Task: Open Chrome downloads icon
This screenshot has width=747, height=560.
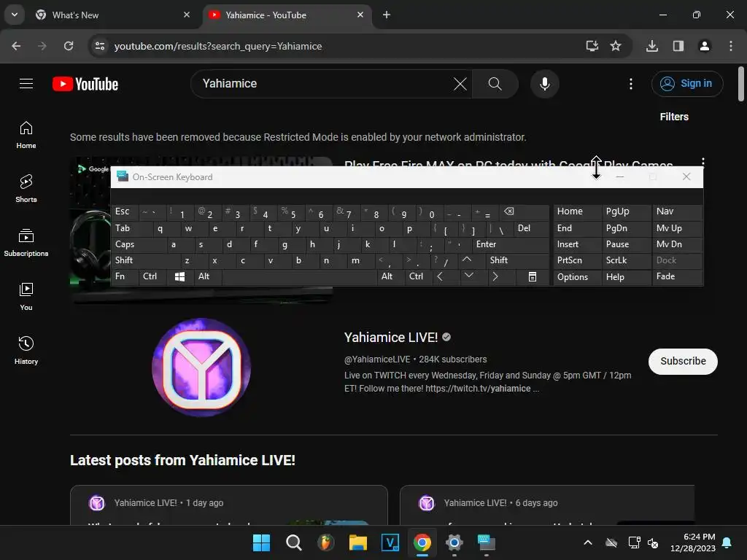Action: click(x=652, y=46)
